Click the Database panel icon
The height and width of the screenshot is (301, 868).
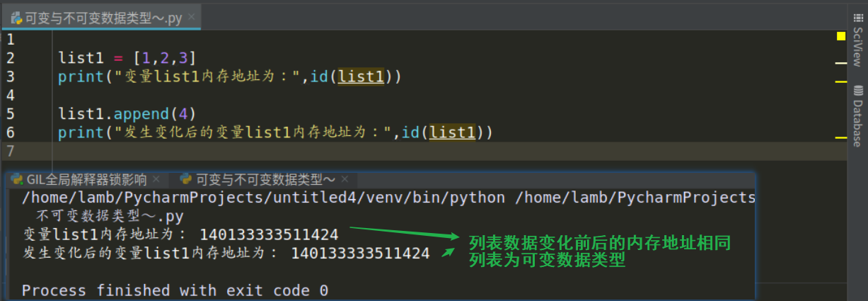pos(858,90)
